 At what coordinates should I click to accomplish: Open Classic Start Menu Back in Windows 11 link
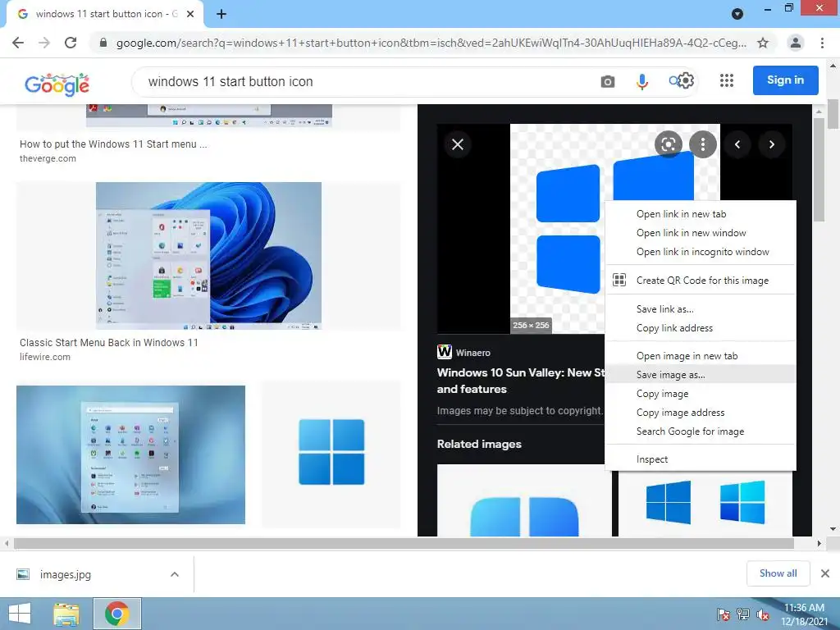point(109,342)
